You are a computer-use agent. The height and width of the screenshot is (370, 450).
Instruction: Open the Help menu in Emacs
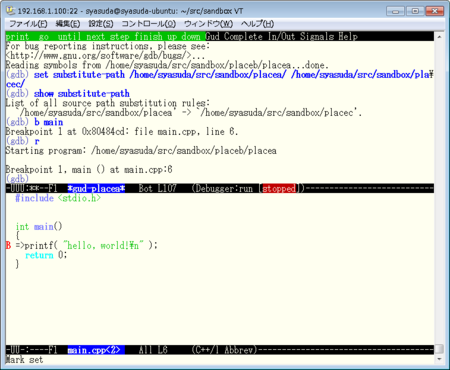coord(348,36)
